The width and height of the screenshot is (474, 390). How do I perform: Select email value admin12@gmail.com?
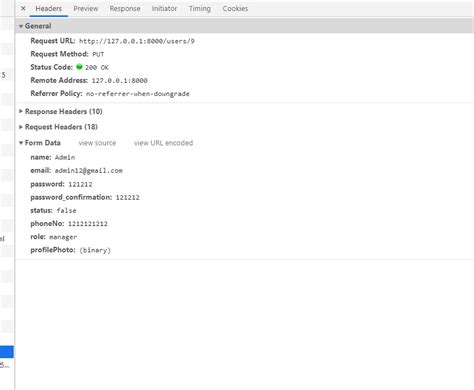89,171
